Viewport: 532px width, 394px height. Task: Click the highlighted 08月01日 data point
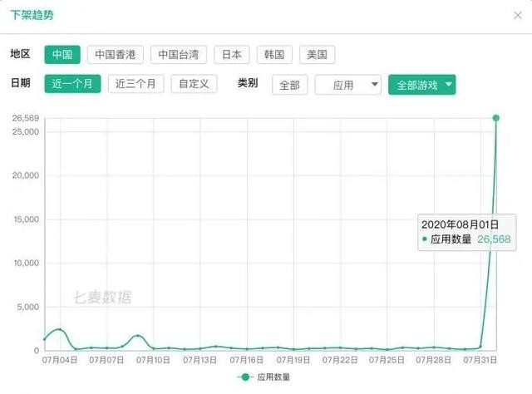coord(495,118)
